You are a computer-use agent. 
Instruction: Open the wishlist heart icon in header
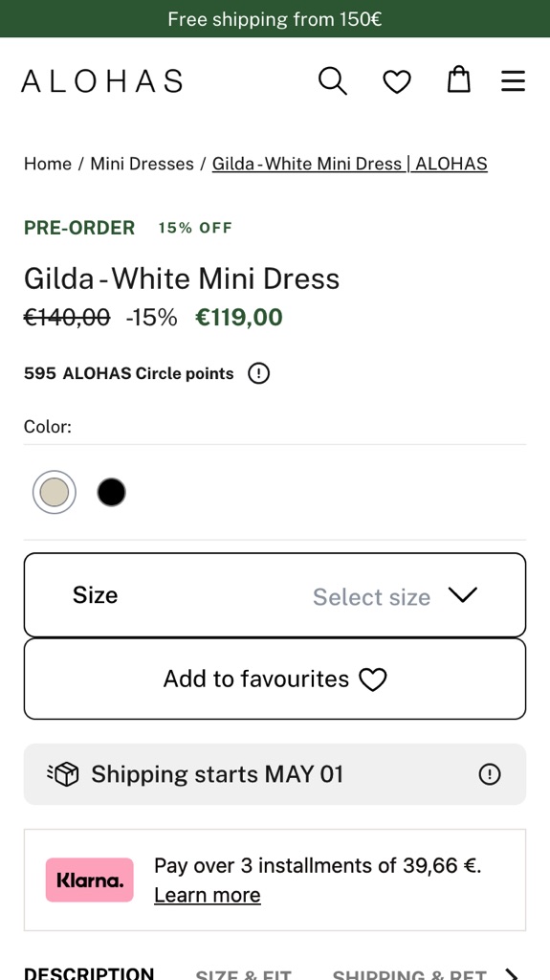397,82
